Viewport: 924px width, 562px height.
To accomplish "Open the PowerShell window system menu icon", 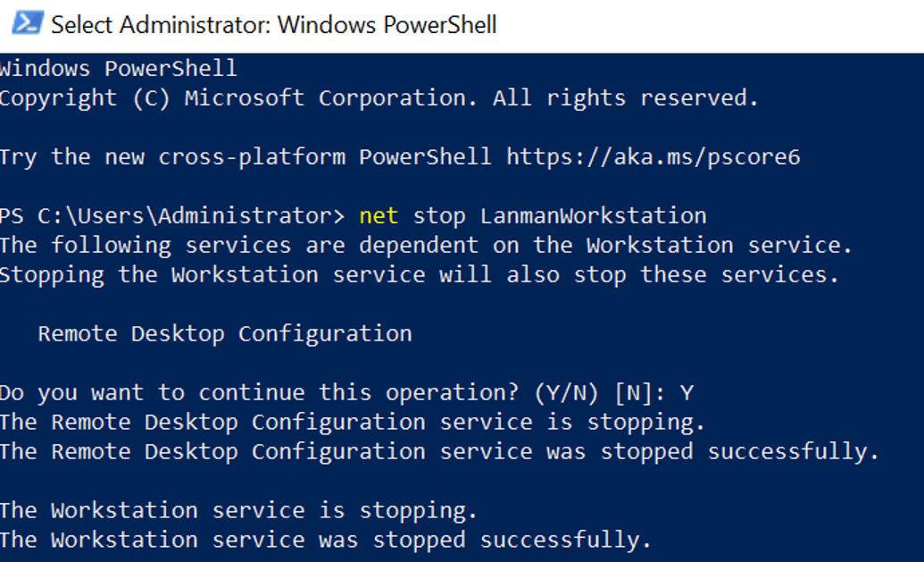I will [28, 23].
